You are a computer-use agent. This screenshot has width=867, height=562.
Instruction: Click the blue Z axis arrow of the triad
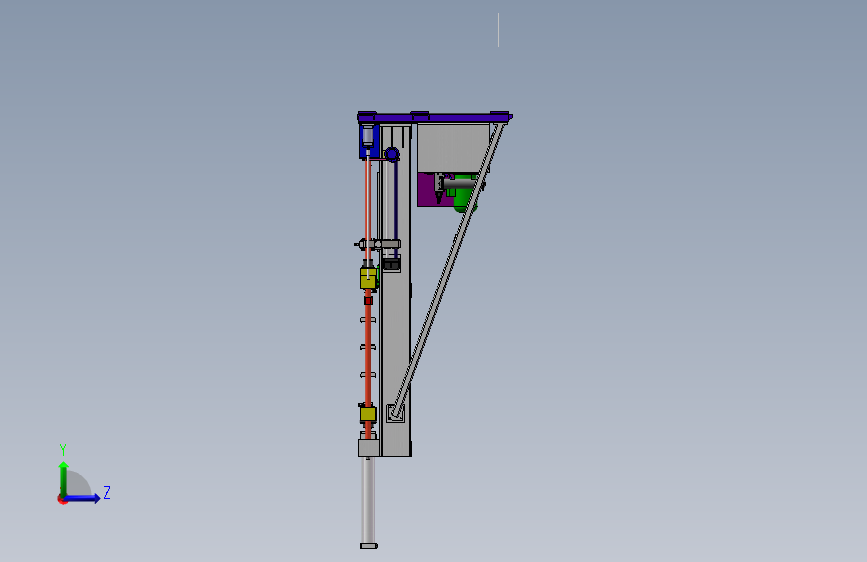[83, 498]
